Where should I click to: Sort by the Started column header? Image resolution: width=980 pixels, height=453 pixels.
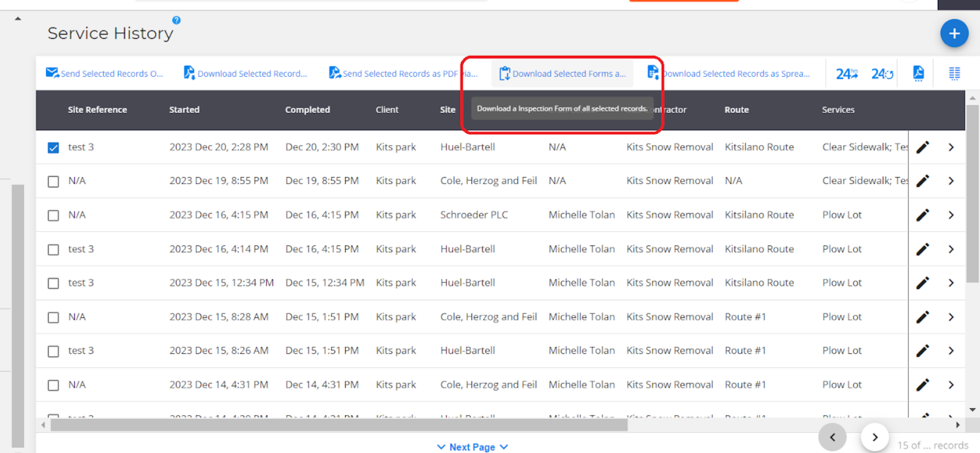pyautogui.click(x=184, y=110)
